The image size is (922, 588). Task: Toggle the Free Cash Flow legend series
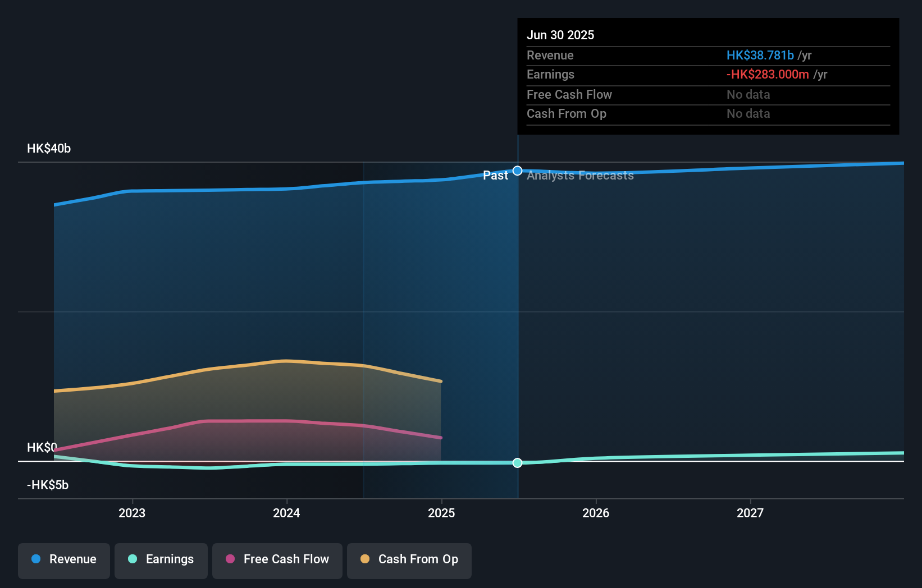click(277, 561)
